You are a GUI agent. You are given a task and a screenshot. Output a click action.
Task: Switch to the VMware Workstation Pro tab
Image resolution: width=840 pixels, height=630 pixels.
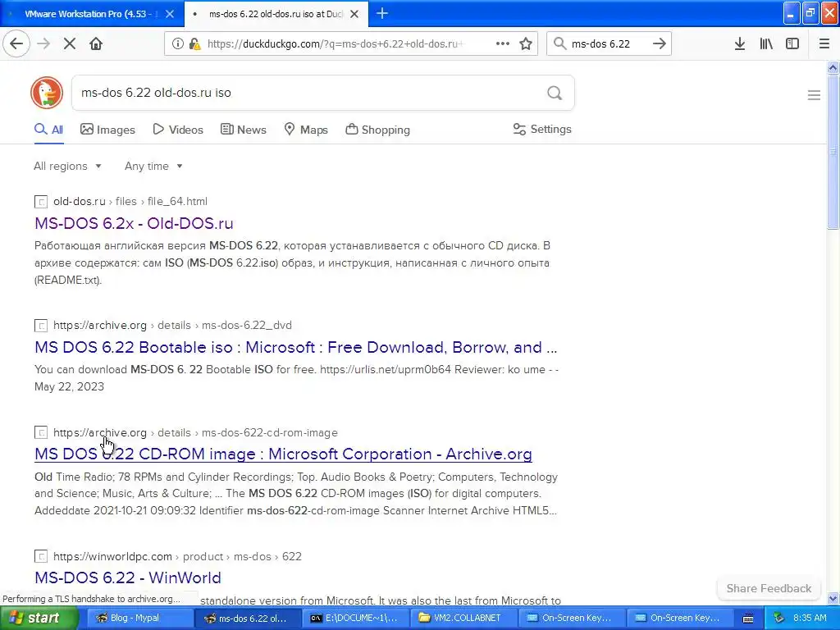click(x=92, y=14)
